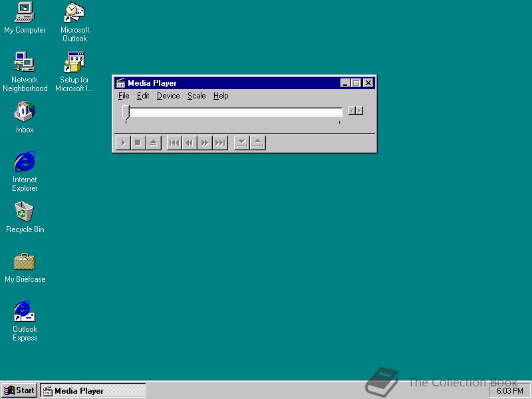Viewport: 532px width, 399px height.
Task: Open the Help menu
Action: click(x=221, y=96)
